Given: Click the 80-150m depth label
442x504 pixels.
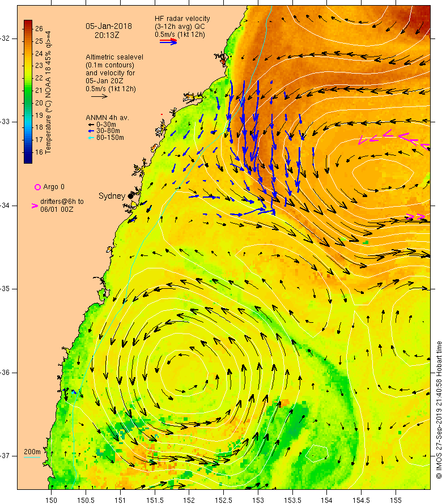Looking at the screenshot, I should click(x=110, y=138).
